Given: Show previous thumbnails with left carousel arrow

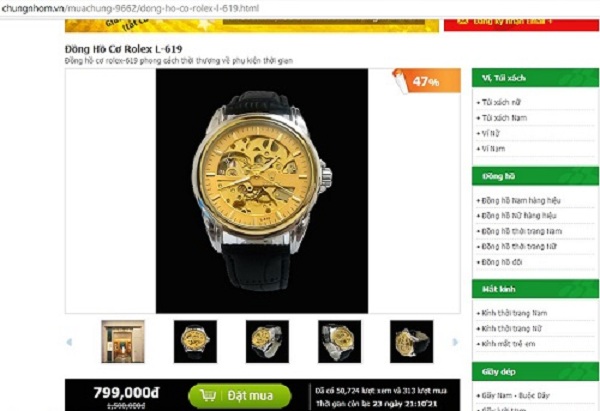Looking at the screenshot, I should tap(69, 342).
